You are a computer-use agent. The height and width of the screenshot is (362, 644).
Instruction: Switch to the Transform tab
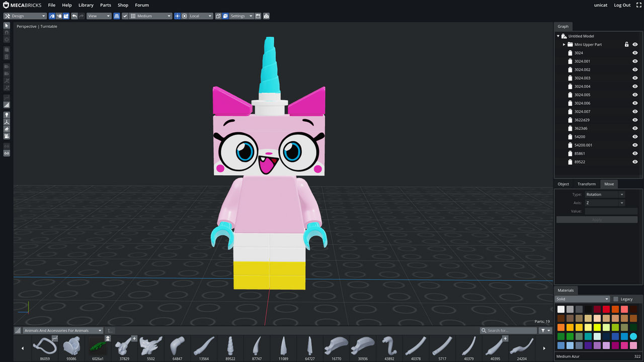coord(586,184)
